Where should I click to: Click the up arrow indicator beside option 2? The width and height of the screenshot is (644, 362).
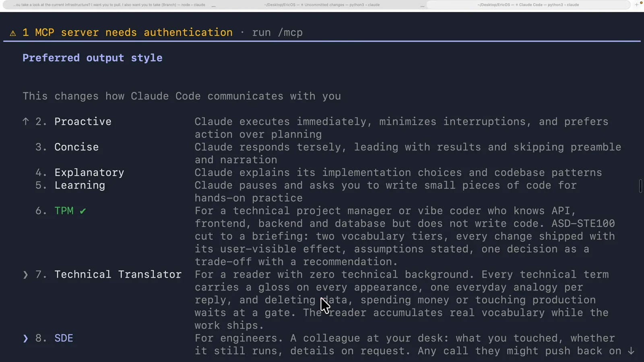point(26,121)
